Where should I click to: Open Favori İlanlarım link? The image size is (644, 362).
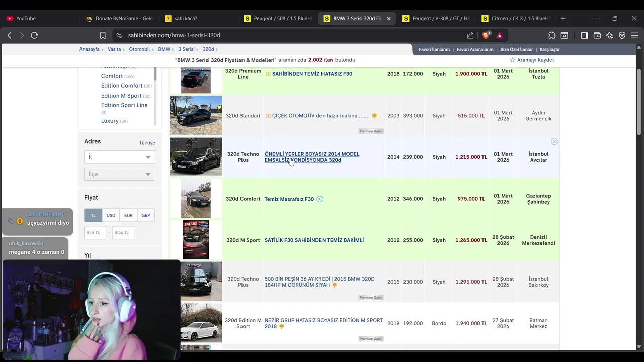coord(434,49)
